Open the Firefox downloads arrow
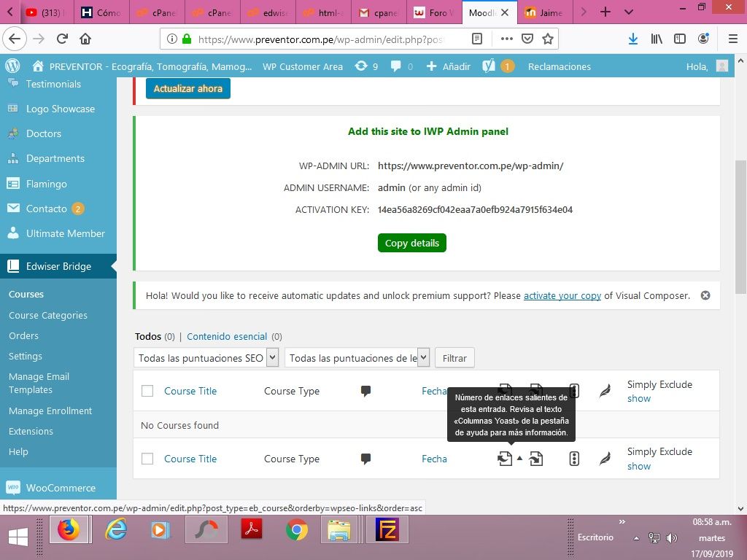The height and width of the screenshot is (560, 747). [x=632, y=39]
